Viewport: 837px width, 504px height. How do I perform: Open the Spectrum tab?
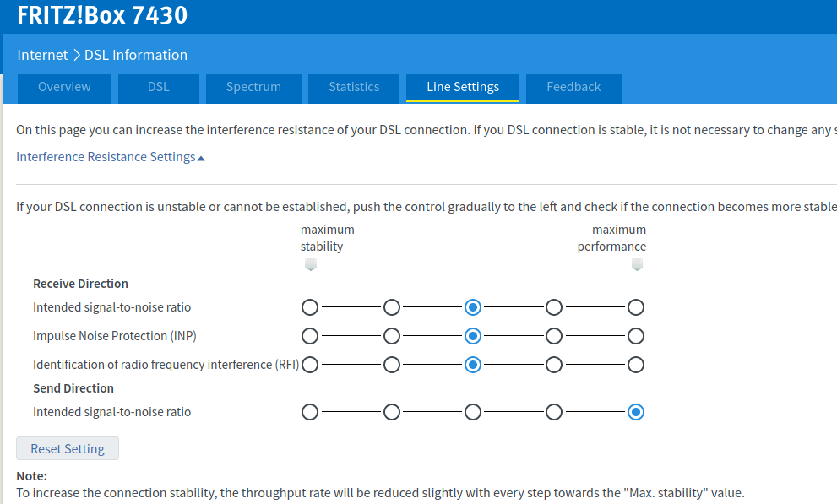[x=253, y=87]
